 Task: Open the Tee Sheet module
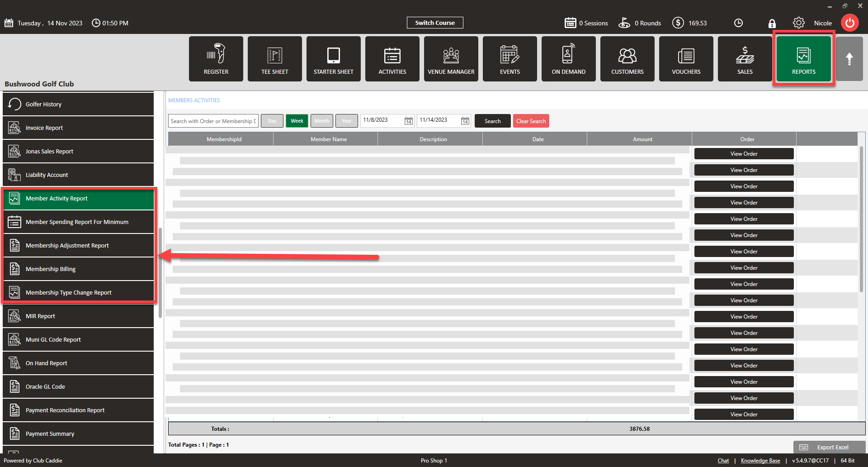(x=274, y=59)
